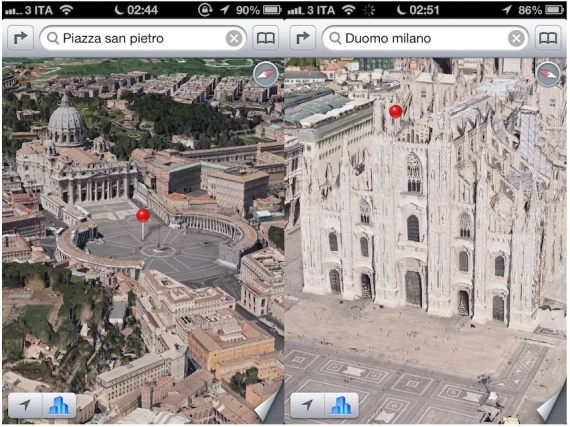Locate me on the Piazza san pietro map
Image resolution: width=570 pixels, height=427 pixels.
click(25, 405)
